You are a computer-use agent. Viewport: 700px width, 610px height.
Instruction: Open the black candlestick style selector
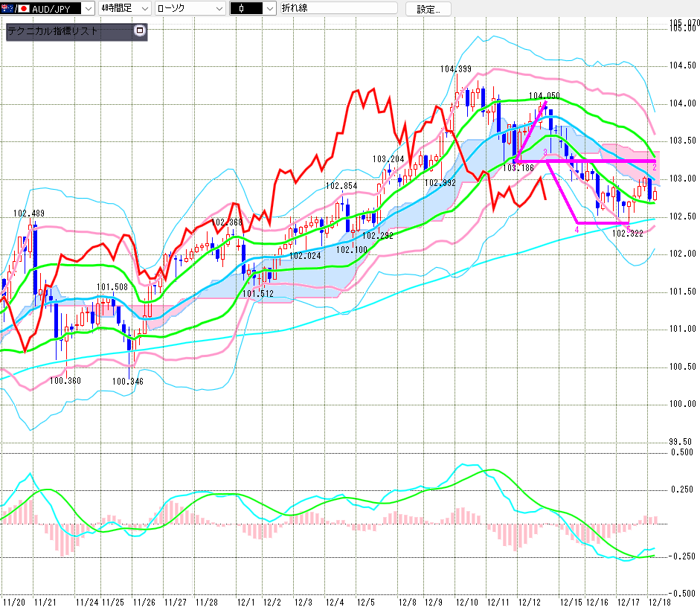(x=251, y=9)
